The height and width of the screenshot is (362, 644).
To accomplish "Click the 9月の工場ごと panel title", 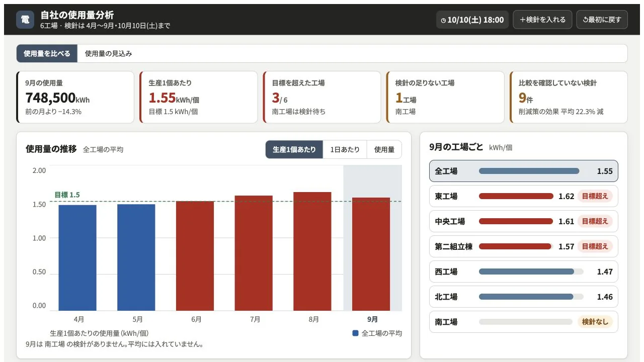I will pyautogui.click(x=456, y=147).
